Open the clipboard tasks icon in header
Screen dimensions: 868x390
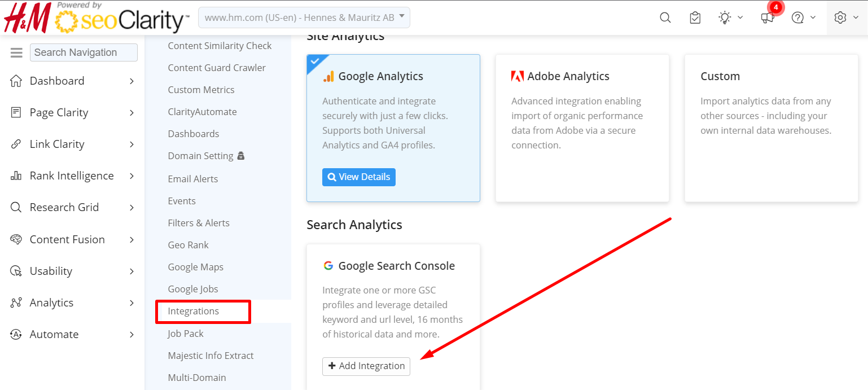tap(695, 17)
